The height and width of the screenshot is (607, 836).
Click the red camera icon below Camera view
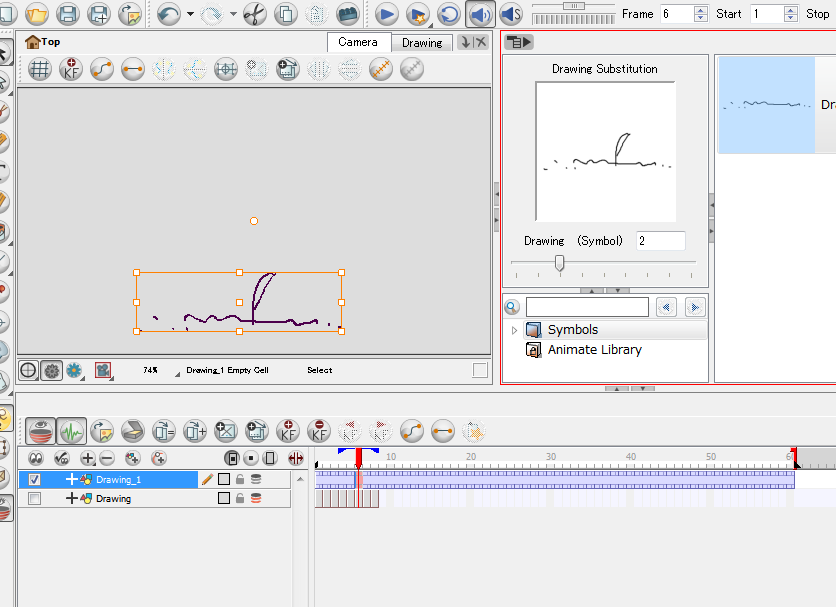click(x=103, y=370)
